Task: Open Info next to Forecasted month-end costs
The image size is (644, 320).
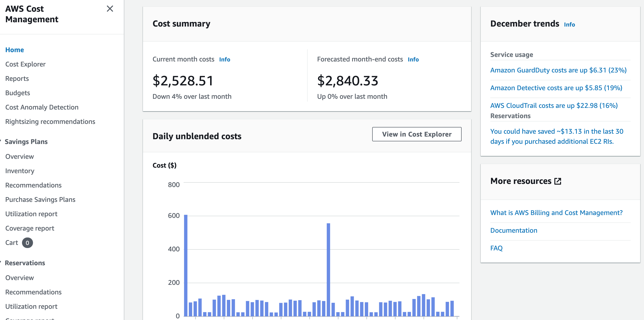Action: click(413, 60)
